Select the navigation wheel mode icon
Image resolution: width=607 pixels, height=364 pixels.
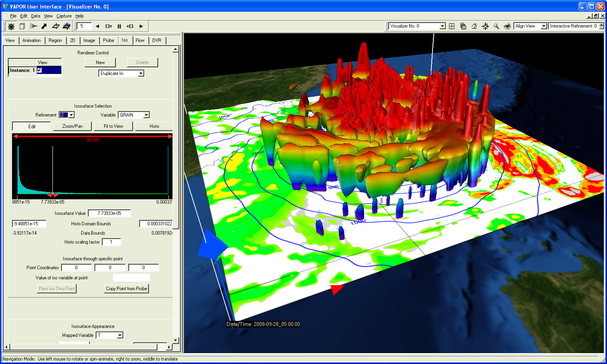click(x=11, y=26)
